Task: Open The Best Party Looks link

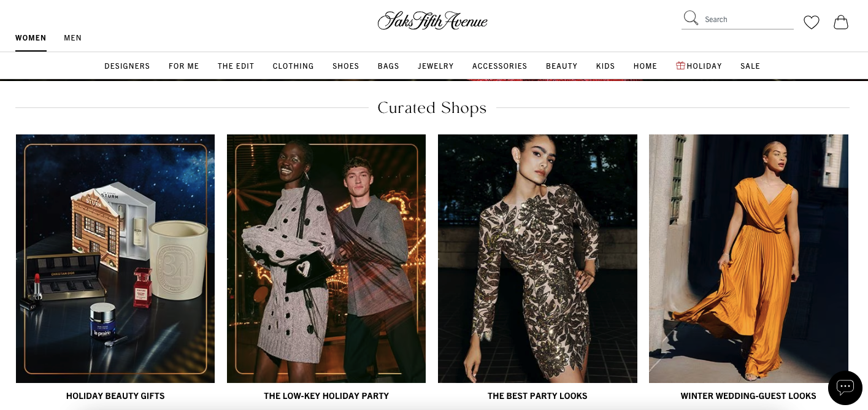Action: coord(537,396)
